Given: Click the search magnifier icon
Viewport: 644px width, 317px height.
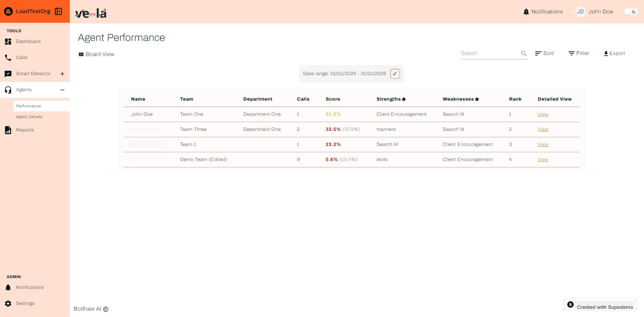Looking at the screenshot, I should coord(524,53).
